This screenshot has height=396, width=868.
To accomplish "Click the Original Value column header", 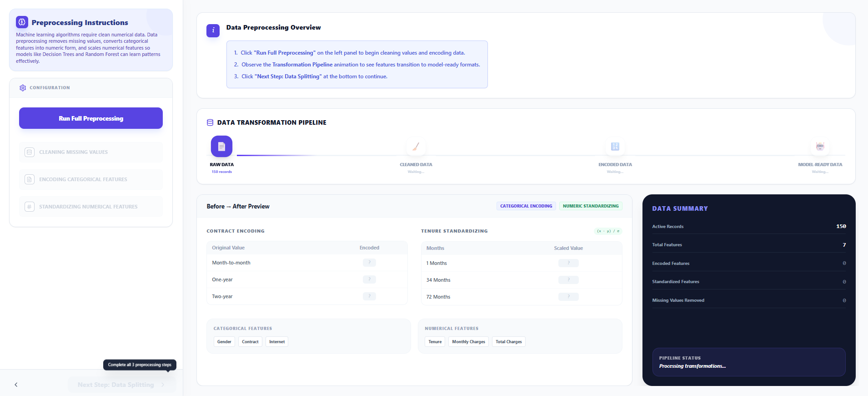I will [x=228, y=248].
